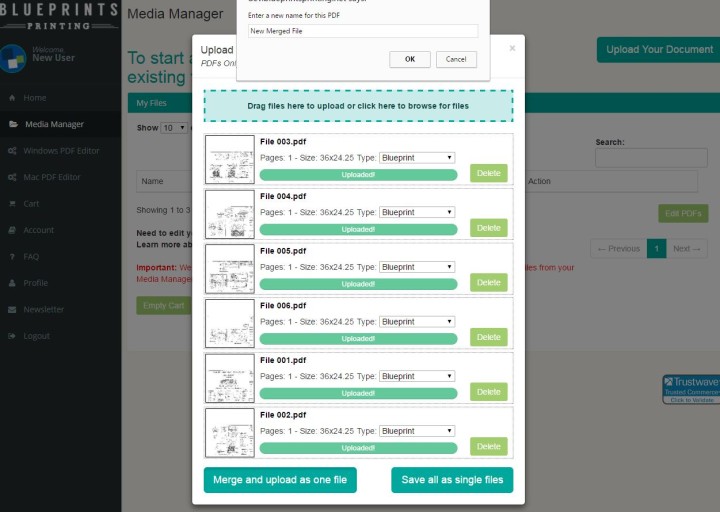
Task: Click the FAQ question mark icon
Action: pyautogui.click(x=12, y=257)
